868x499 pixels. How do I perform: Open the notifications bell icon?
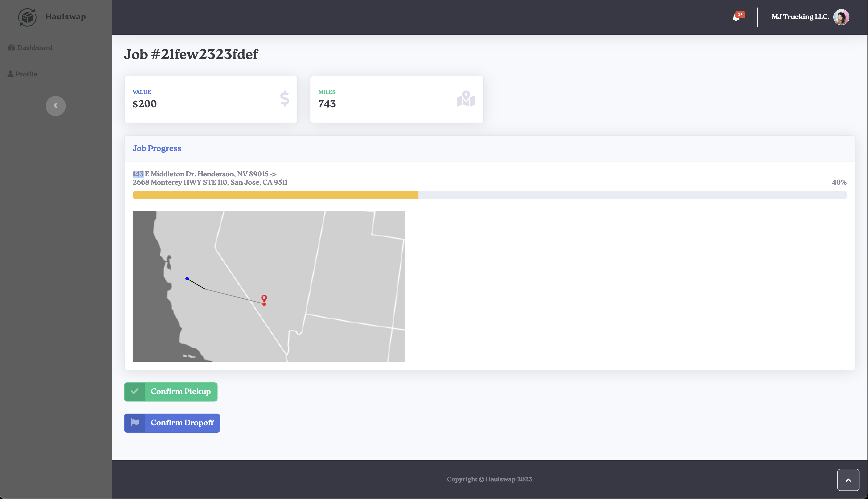[x=736, y=17]
